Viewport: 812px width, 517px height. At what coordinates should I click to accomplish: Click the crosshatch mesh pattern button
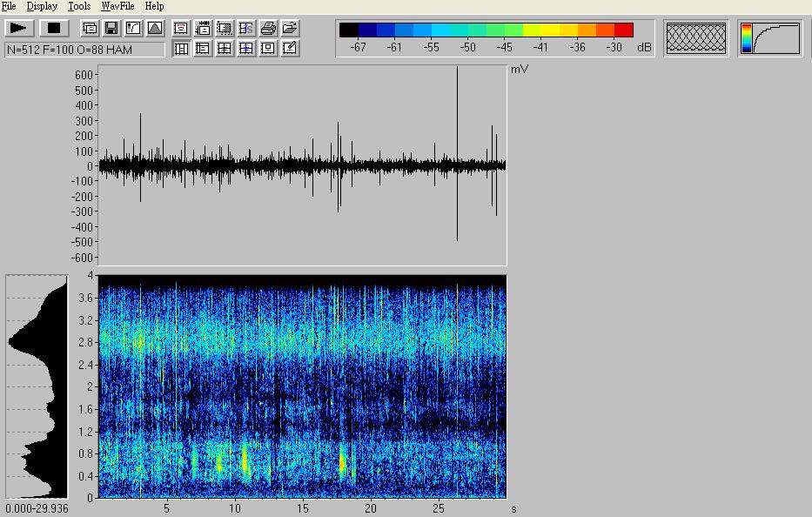[x=695, y=38]
